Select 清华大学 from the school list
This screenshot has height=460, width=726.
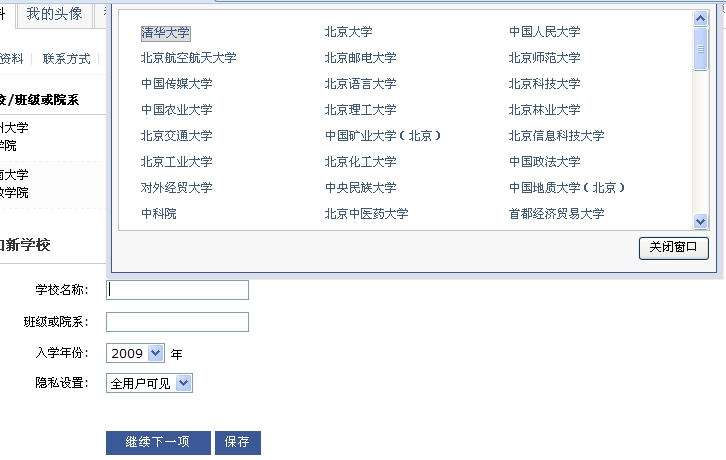[x=165, y=33]
